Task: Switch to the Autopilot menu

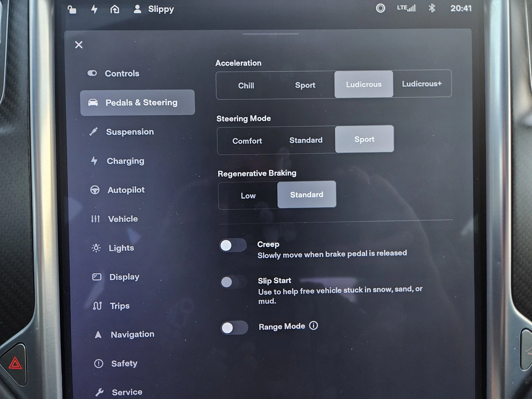Action: [126, 190]
